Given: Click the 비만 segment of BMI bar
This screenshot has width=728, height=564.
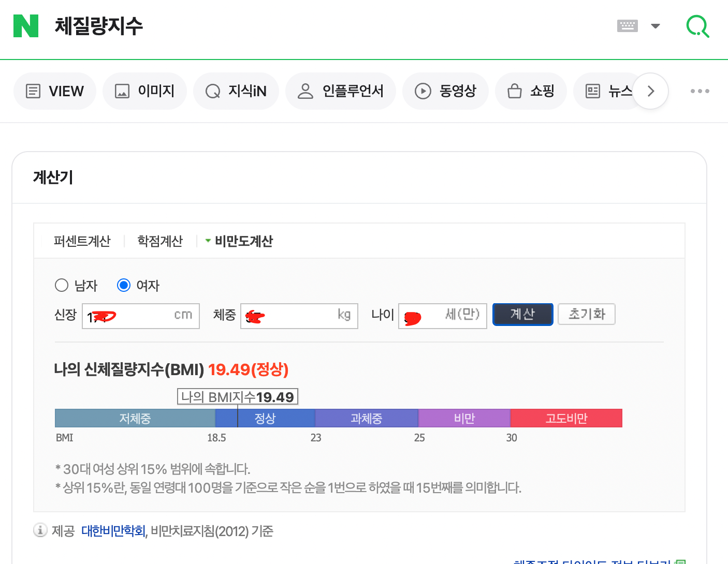Looking at the screenshot, I should (x=464, y=418).
